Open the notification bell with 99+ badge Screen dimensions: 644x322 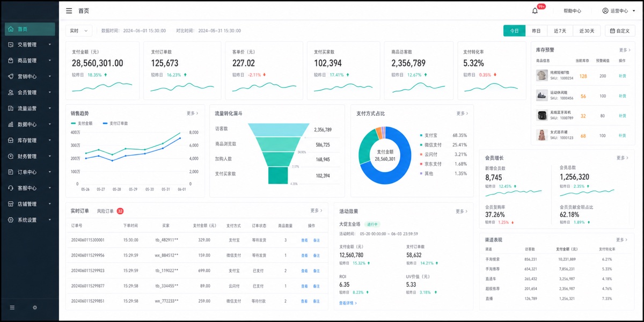535,11
